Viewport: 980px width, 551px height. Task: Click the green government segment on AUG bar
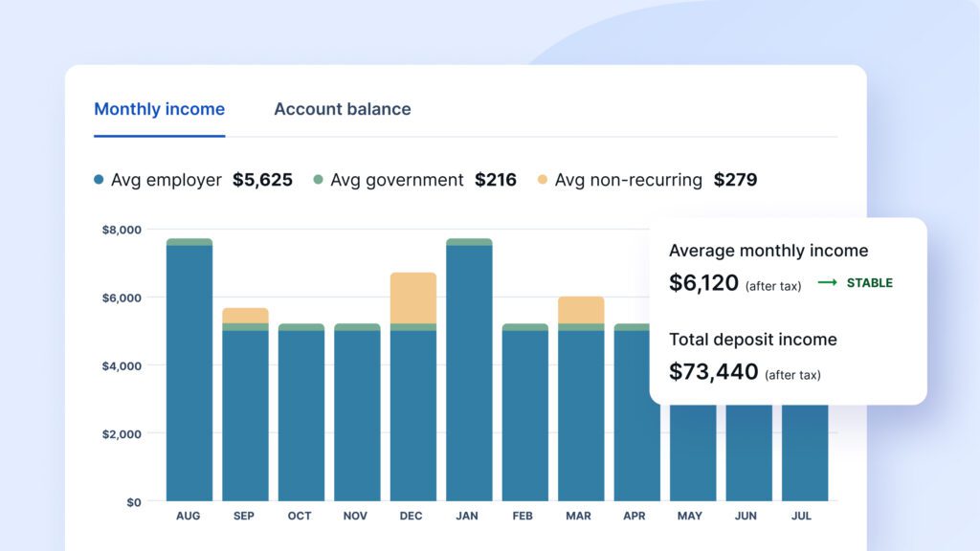pos(189,242)
